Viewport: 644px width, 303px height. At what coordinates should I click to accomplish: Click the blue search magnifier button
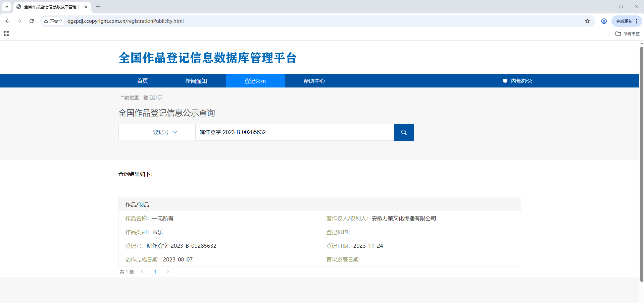404,132
